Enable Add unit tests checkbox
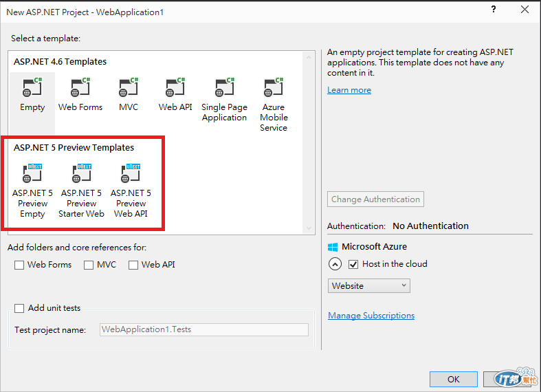 [19, 308]
